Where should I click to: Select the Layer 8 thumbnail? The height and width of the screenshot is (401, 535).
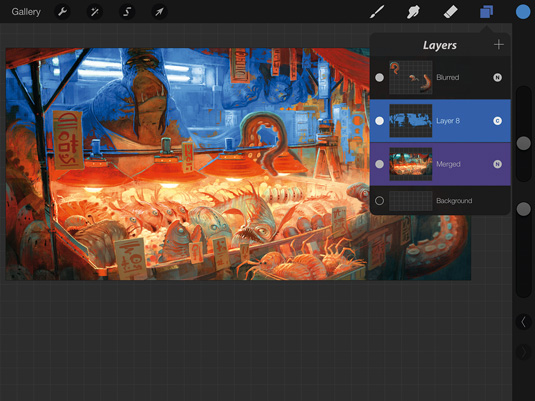(411, 121)
